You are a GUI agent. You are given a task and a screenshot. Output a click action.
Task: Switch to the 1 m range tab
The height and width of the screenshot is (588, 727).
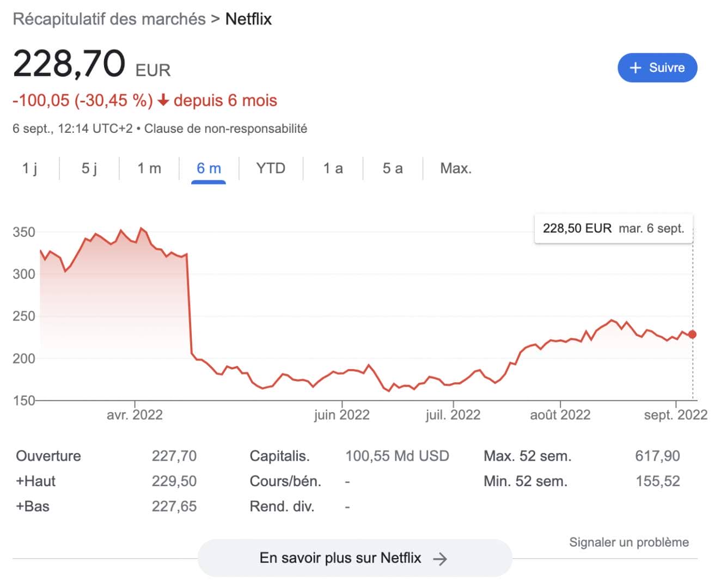(149, 168)
